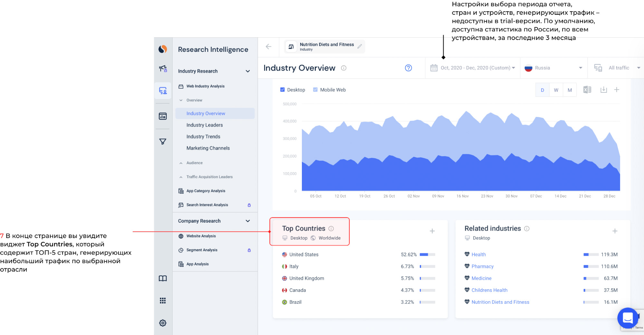Add traffic chart to dashboard plus icon

(617, 90)
